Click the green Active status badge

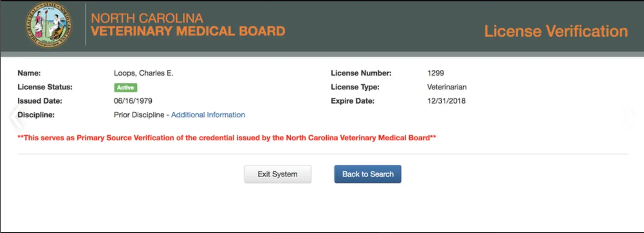tap(126, 87)
